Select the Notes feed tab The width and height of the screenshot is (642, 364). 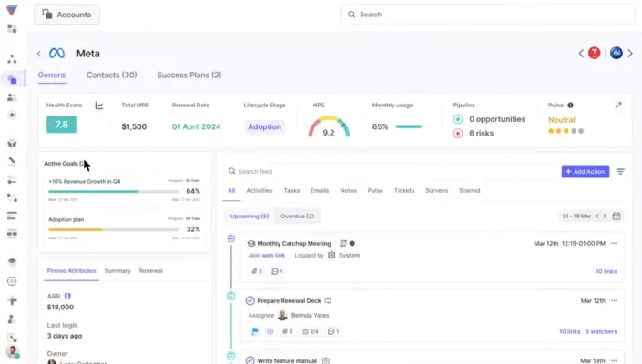(348, 190)
